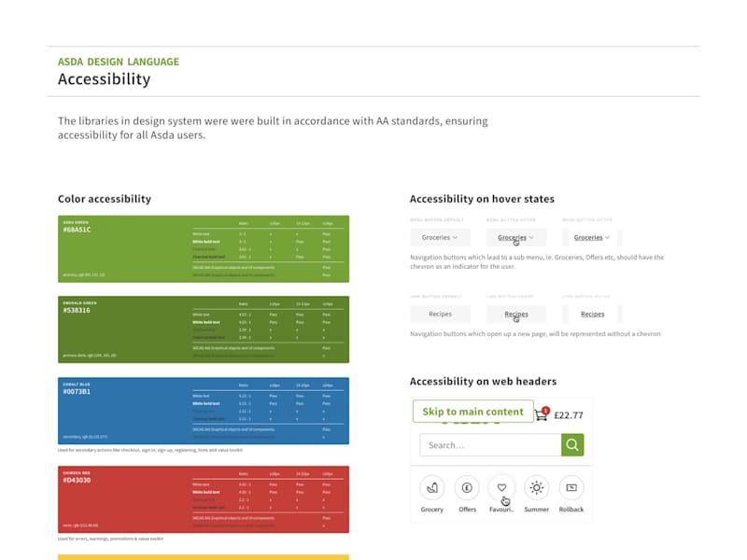Expand the active Groceries menu button
The image size is (747, 560).
[x=592, y=237]
